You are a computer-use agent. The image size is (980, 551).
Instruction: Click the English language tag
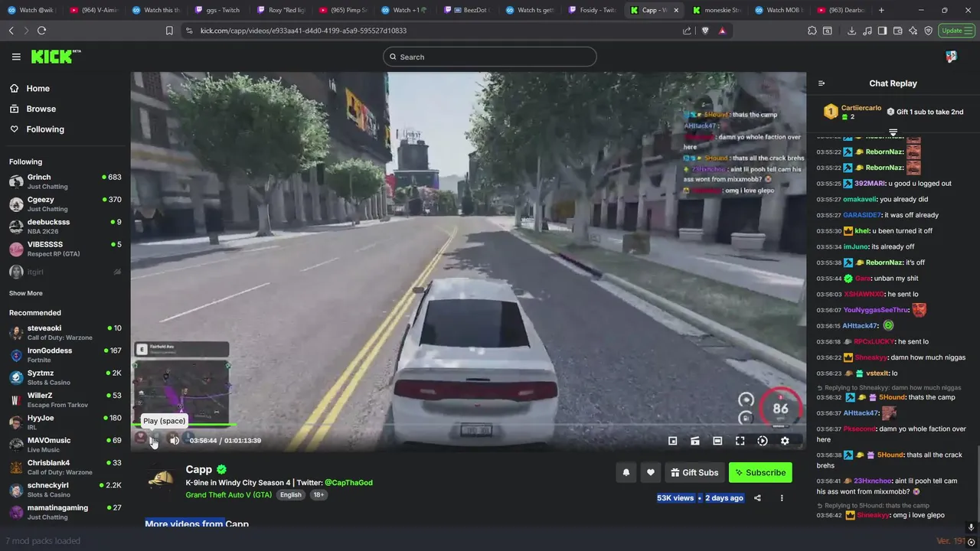pyautogui.click(x=291, y=495)
